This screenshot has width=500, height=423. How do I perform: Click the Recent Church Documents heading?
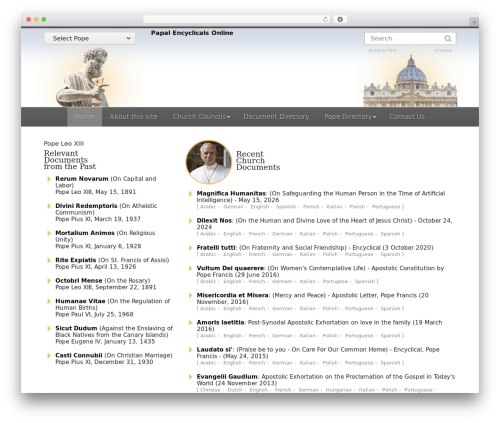point(258,161)
